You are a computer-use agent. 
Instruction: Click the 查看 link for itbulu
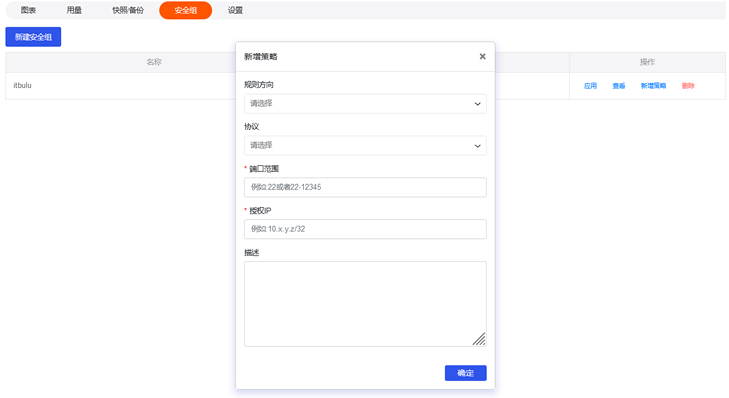tap(618, 86)
